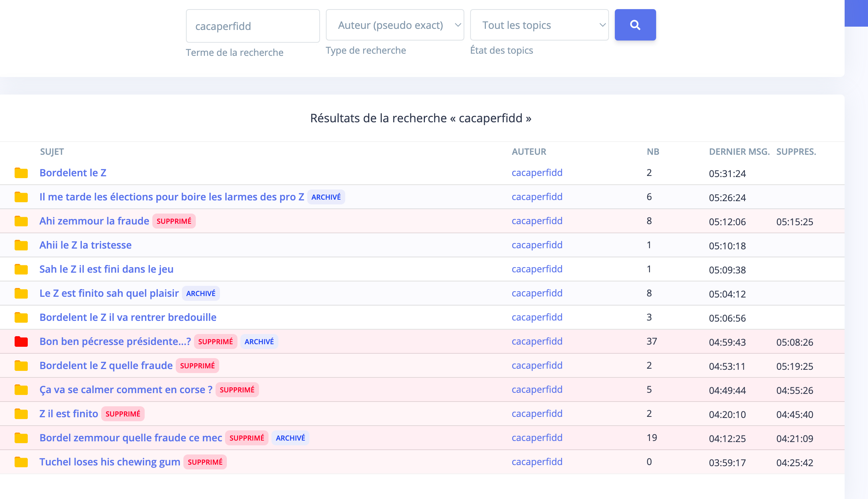Viewport: 868px width, 499px height.
Task: Click folder icon beside Tuchel loses his chewing gum
Action: (x=21, y=462)
